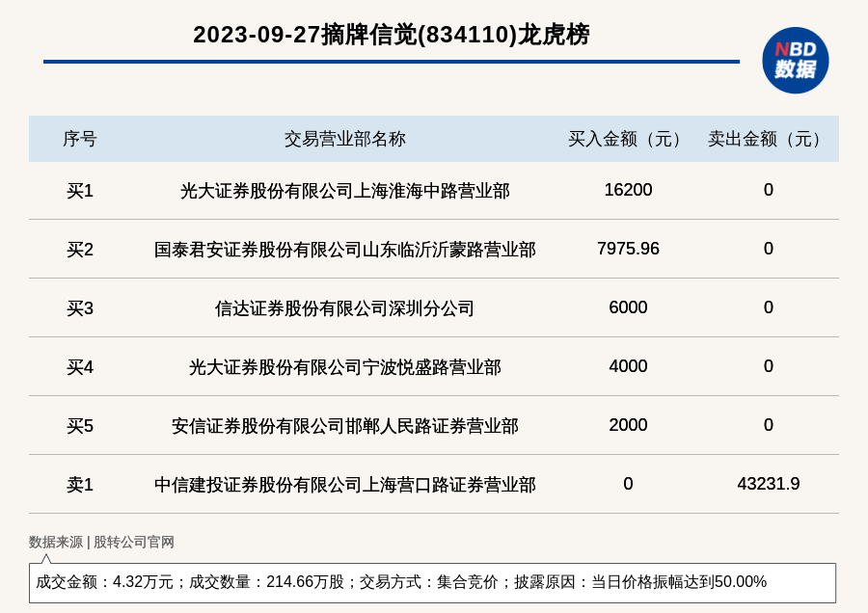Click the 买4 row label
This screenshot has height=613, width=868.
click(80, 367)
